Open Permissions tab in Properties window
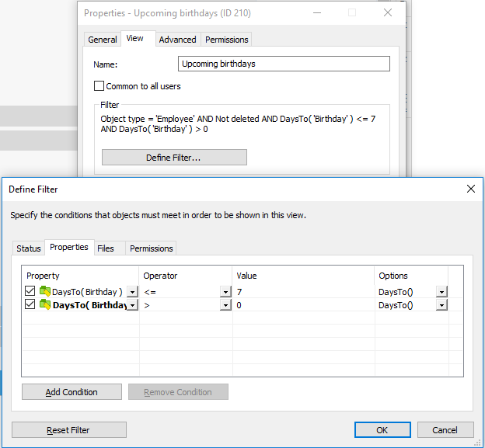Image resolution: width=485 pixels, height=448 pixels. pyautogui.click(x=227, y=40)
